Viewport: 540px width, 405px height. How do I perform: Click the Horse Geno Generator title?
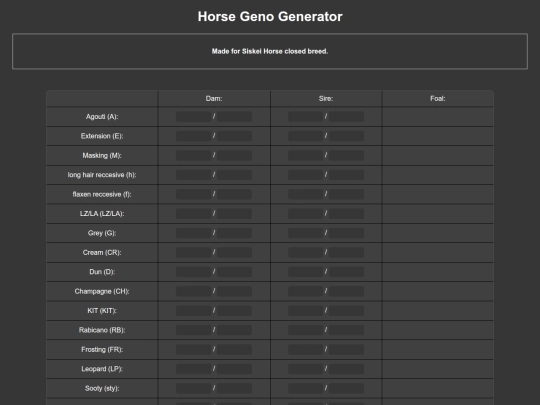(270, 17)
